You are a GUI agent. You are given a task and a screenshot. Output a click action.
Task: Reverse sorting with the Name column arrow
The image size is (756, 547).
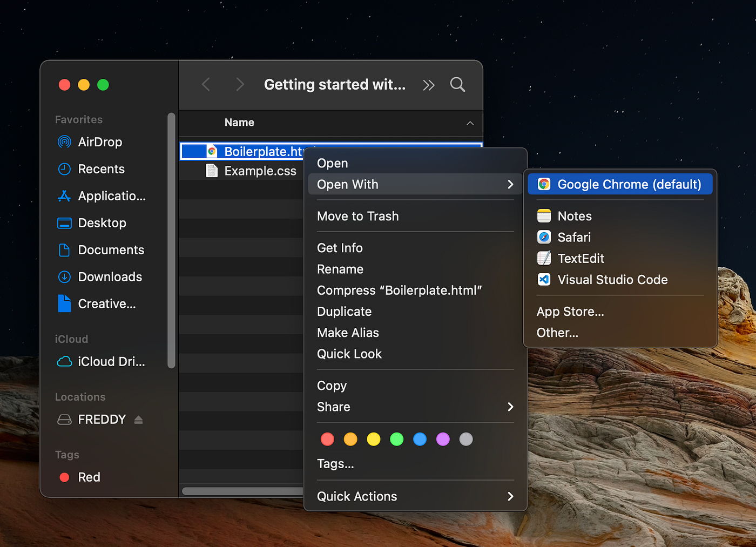pos(469,123)
